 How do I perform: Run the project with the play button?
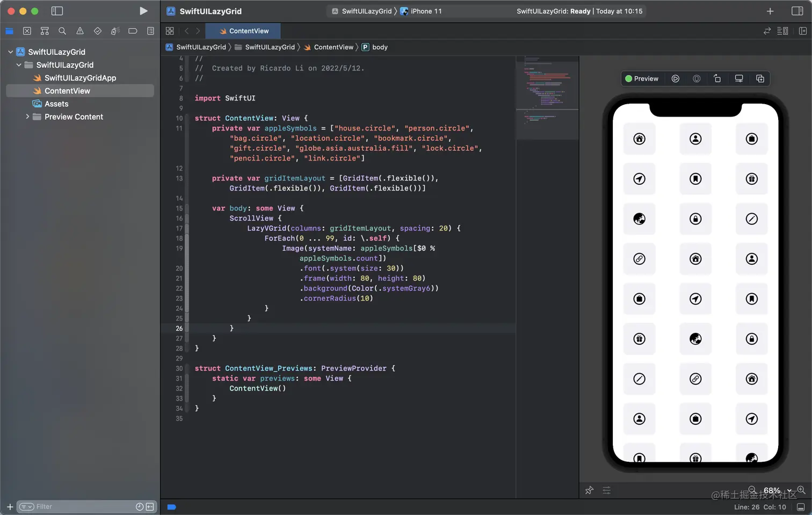(x=143, y=11)
